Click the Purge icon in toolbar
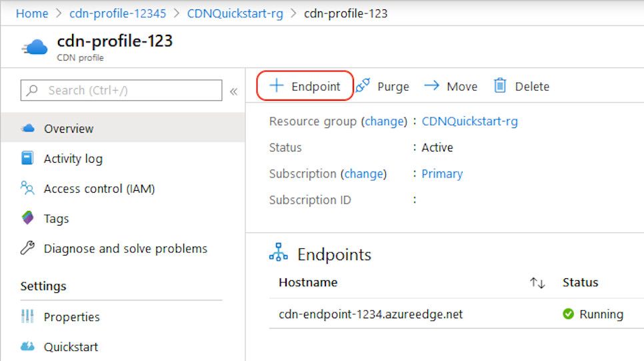The height and width of the screenshot is (361, 644). (x=363, y=86)
